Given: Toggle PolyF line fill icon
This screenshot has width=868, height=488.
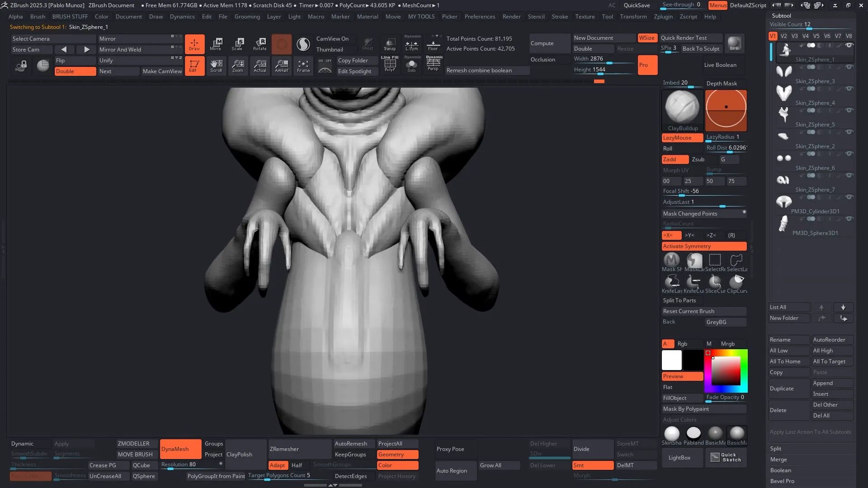Looking at the screenshot, I should click(390, 65).
